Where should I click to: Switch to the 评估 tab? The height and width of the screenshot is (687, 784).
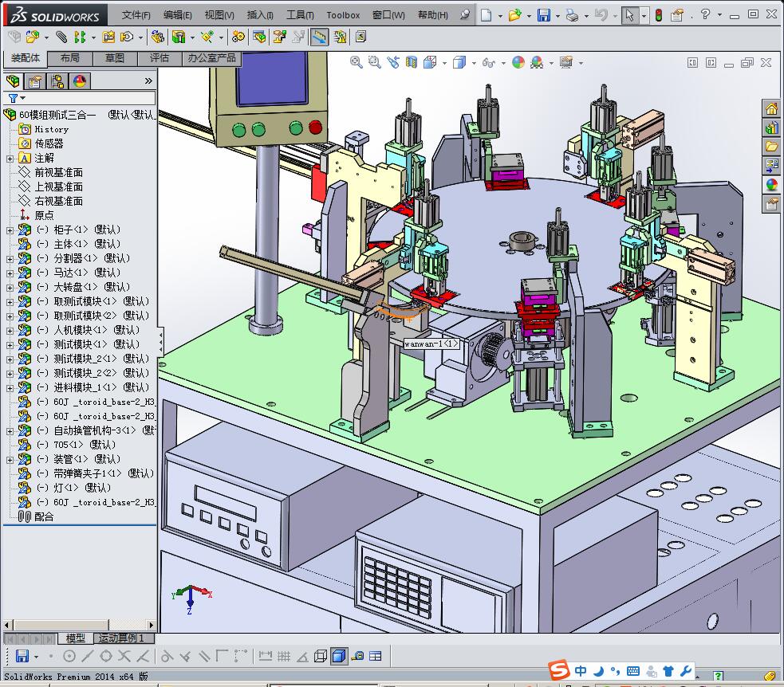[160, 58]
